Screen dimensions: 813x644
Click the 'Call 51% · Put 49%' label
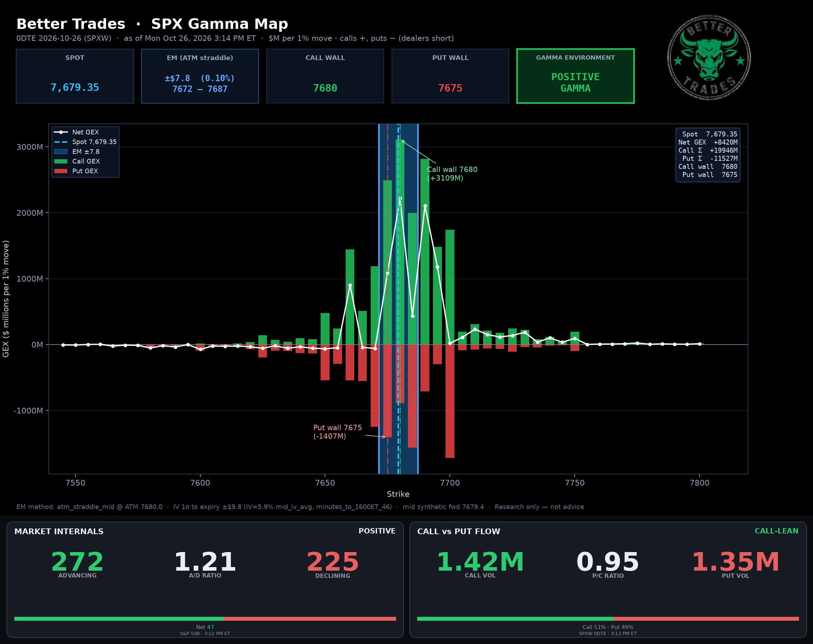(608, 627)
